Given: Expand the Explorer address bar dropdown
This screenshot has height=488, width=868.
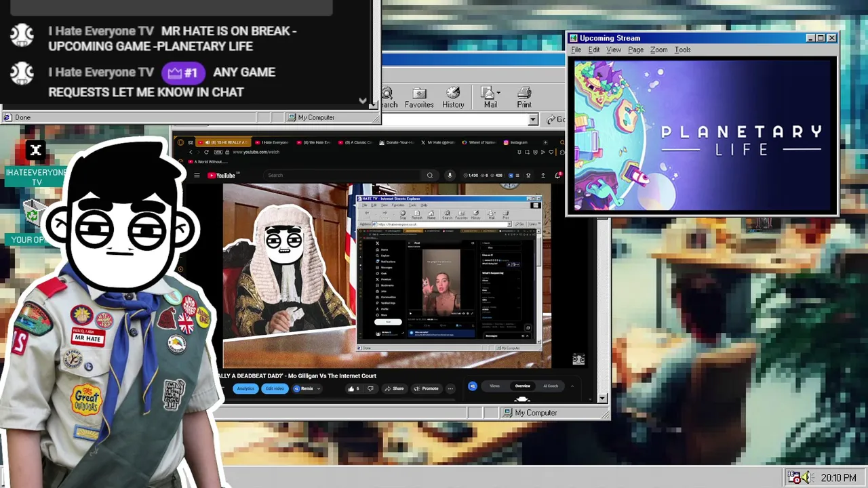Looking at the screenshot, I should click(x=533, y=119).
